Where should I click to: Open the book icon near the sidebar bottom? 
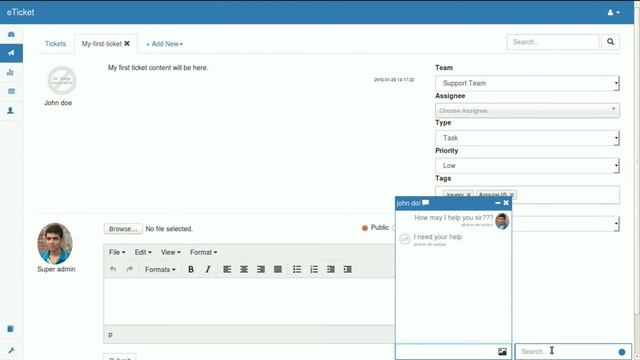(x=11, y=329)
